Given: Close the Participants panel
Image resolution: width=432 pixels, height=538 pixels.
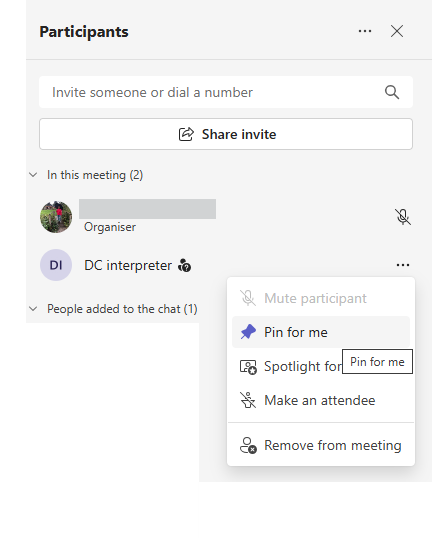Looking at the screenshot, I should coord(397,31).
